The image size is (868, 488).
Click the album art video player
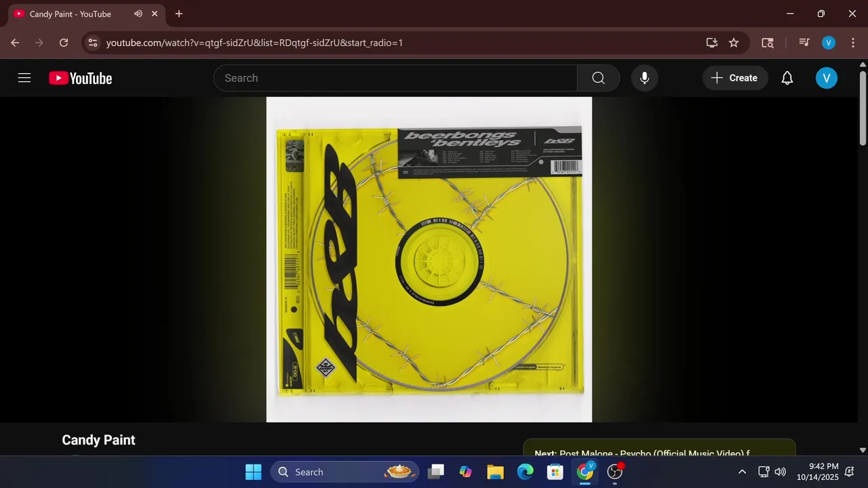point(429,260)
